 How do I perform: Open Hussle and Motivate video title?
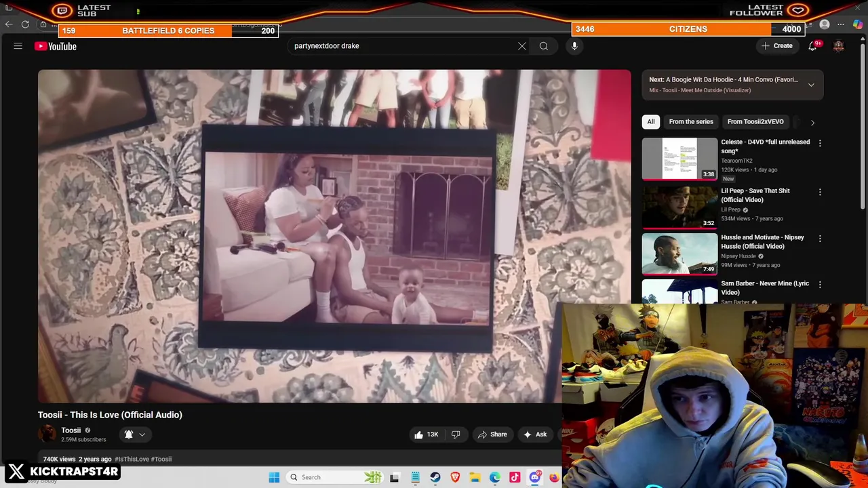pyautogui.click(x=762, y=242)
